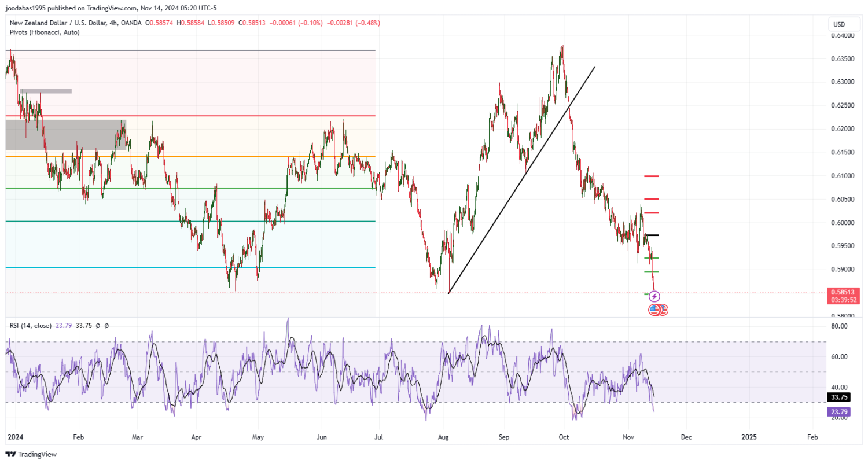Click the large gray rectangle zone drawing

tap(64, 135)
